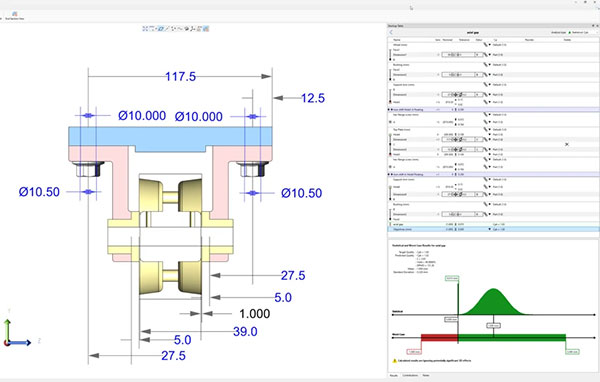Open the dropdown arrow on the Top Plate row

point(489,130)
